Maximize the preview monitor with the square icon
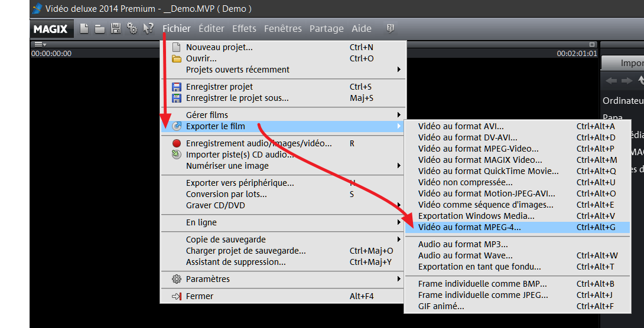Image resolution: width=644 pixels, height=328 pixels. (x=592, y=44)
